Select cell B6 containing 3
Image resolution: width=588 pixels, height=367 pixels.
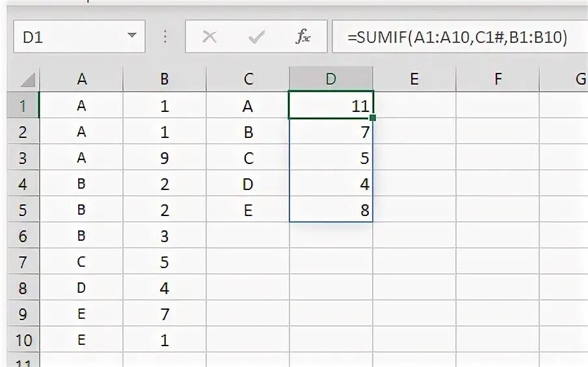coord(165,236)
